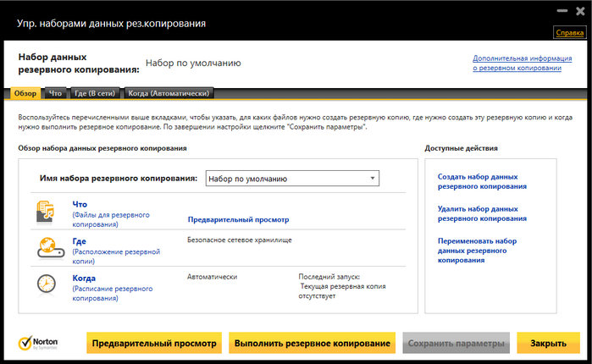
Task: Open the 'Где (В сети)' tab
Action: coord(95,93)
